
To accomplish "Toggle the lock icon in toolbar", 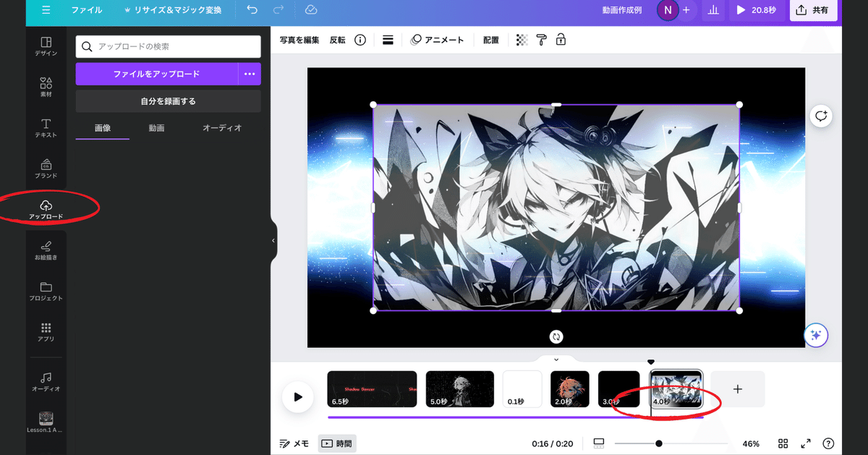I will coord(561,40).
